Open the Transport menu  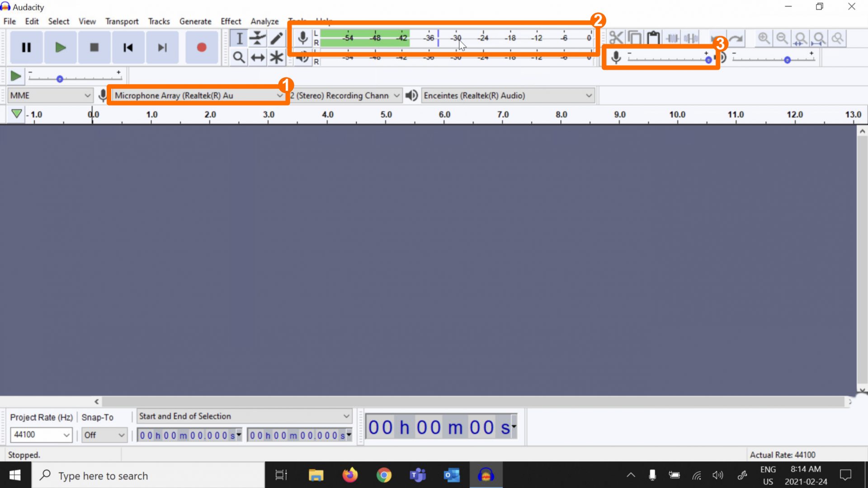tap(122, 21)
